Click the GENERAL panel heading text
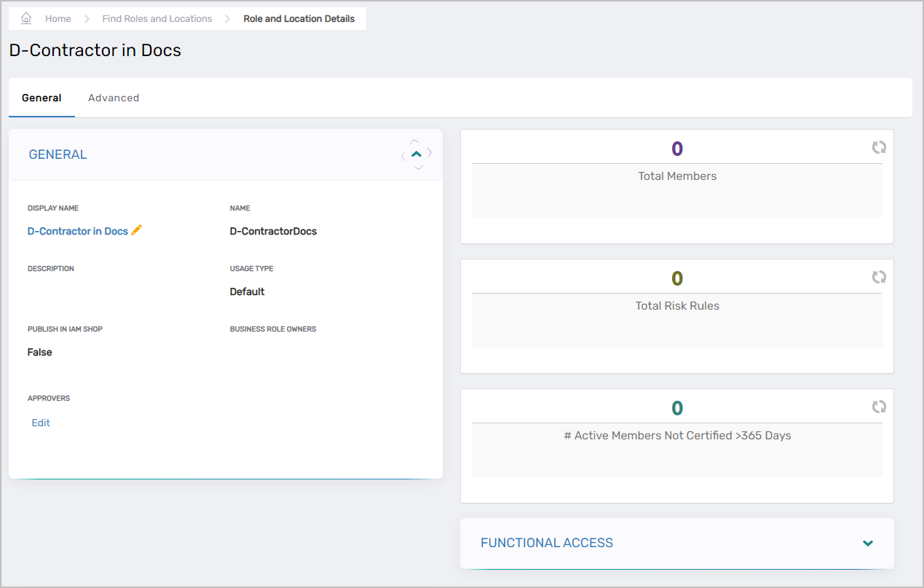Image resolution: width=924 pixels, height=588 pixels. pyautogui.click(x=58, y=154)
